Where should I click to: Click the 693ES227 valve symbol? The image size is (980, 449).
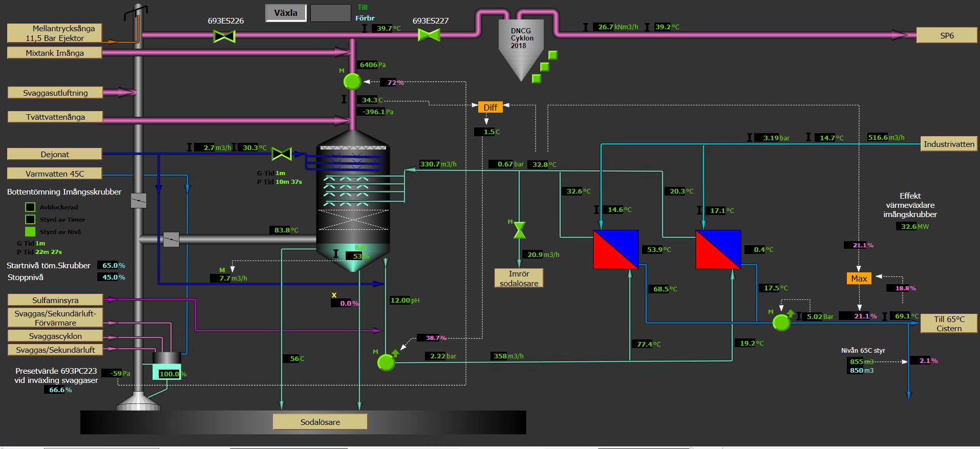coord(429,35)
